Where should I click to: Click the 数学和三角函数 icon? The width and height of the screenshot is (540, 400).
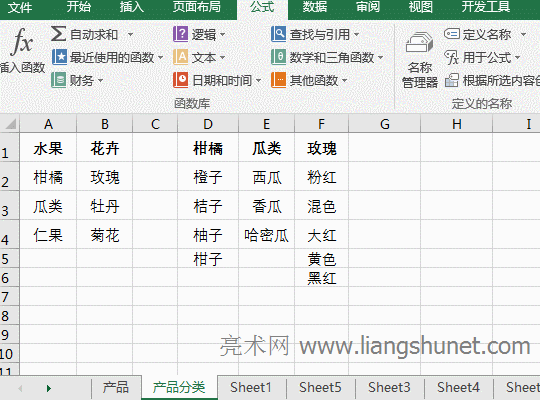(x=278, y=57)
